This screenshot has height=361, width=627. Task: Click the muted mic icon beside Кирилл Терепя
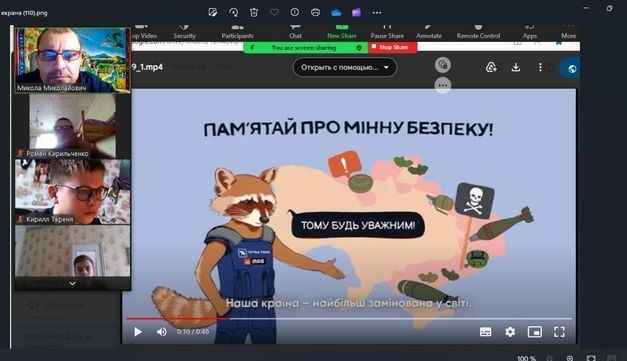pos(20,219)
